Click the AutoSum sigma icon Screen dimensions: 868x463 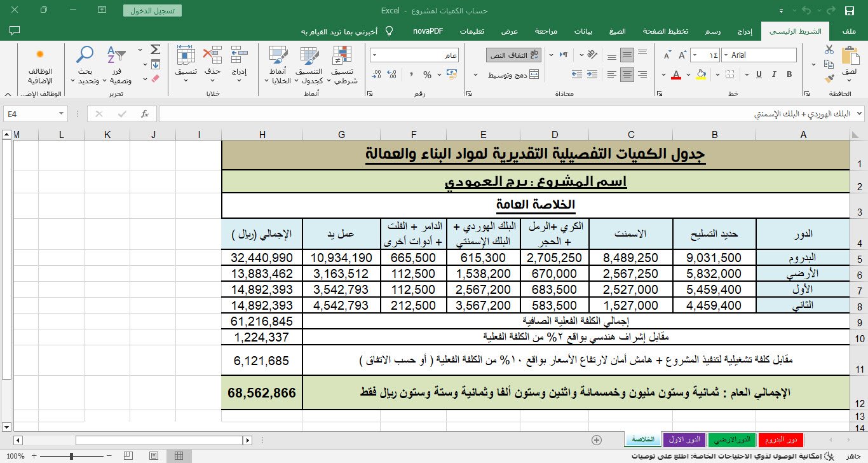[x=155, y=50]
